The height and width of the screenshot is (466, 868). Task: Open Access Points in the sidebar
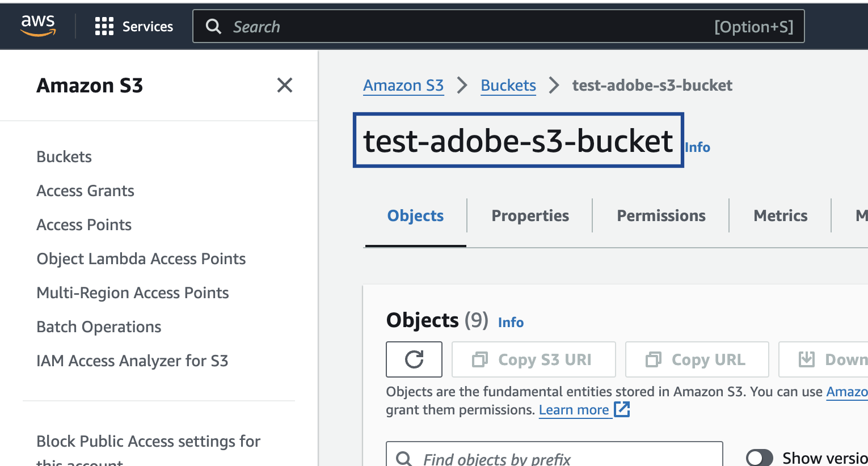(84, 224)
